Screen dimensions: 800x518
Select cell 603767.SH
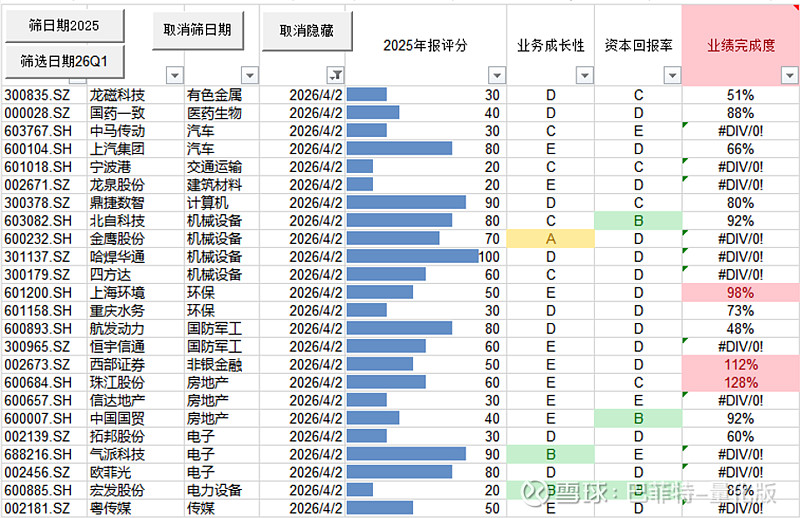point(45,131)
